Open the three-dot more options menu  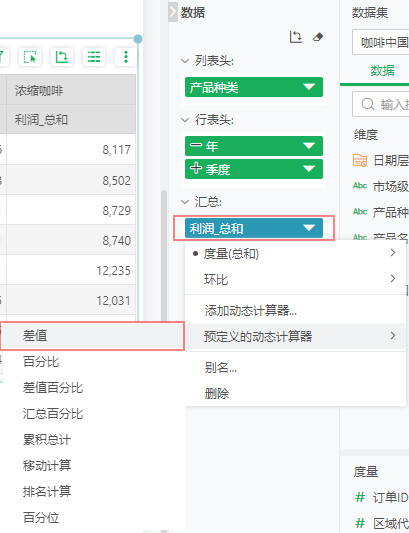(x=126, y=57)
